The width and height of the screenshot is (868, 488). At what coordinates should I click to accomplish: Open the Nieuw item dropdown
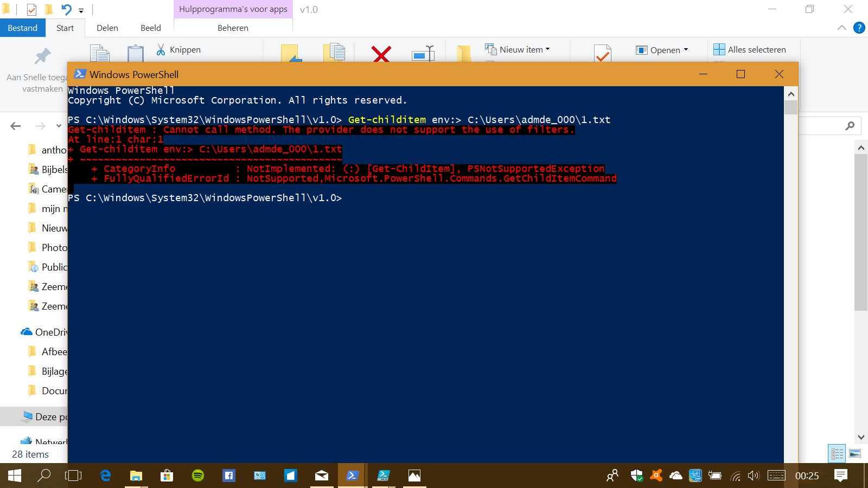[518, 49]
